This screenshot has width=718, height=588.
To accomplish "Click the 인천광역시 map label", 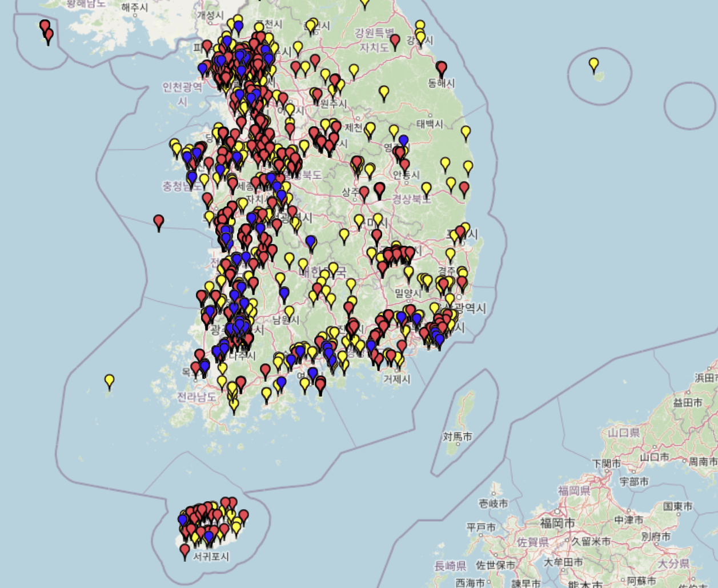I will 182,94.
